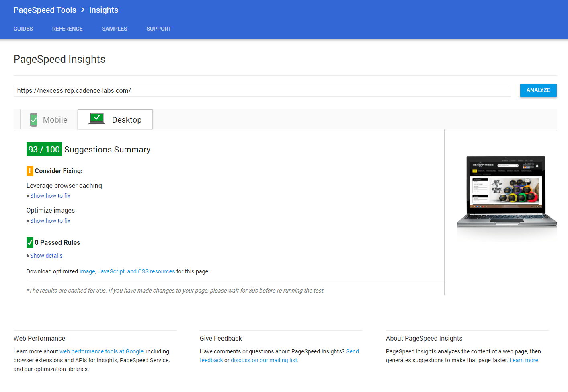Click the Web Performance footer heading

[39, 338]
